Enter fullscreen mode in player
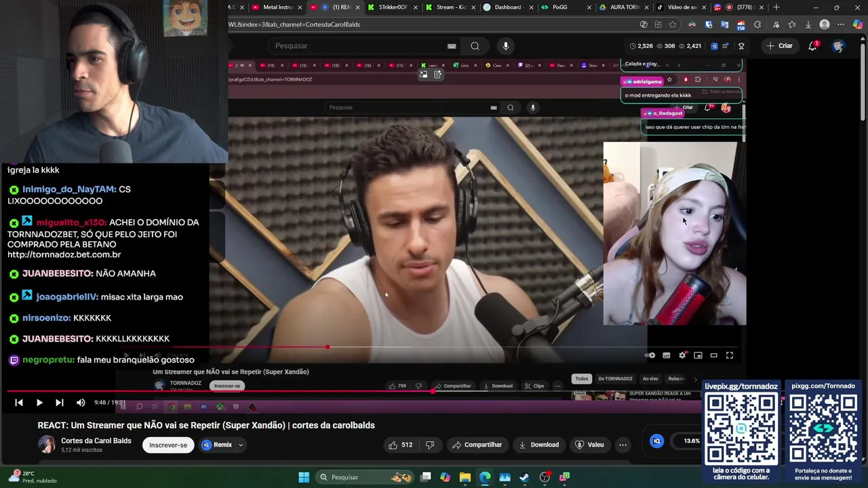 tap(730, 355)
